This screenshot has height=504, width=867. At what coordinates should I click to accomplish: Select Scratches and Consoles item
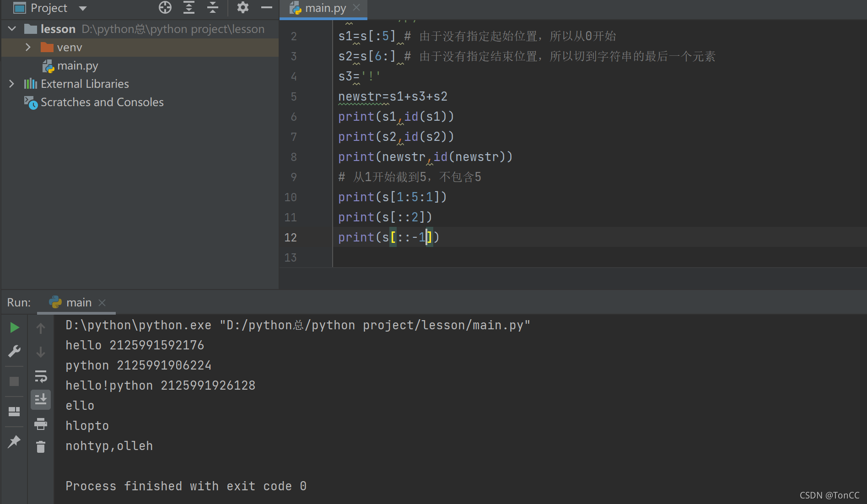[x=102, y=102]
